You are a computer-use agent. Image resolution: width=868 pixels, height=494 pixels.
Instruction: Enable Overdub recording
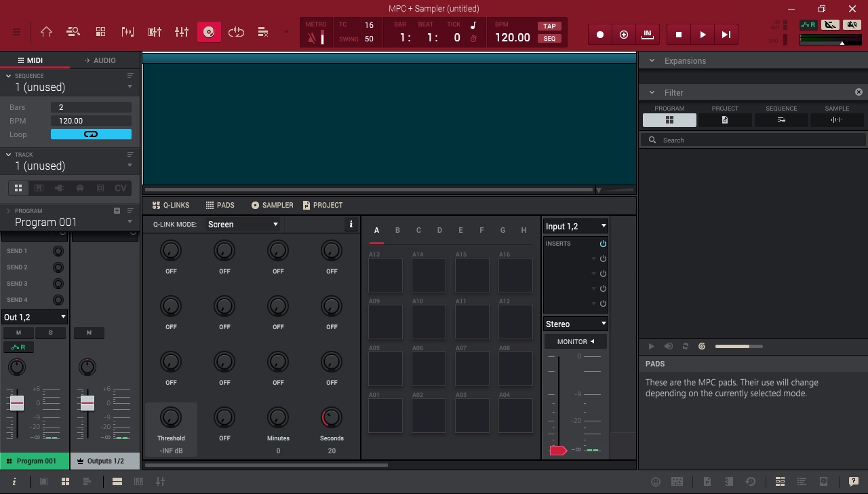coord(624,35)
